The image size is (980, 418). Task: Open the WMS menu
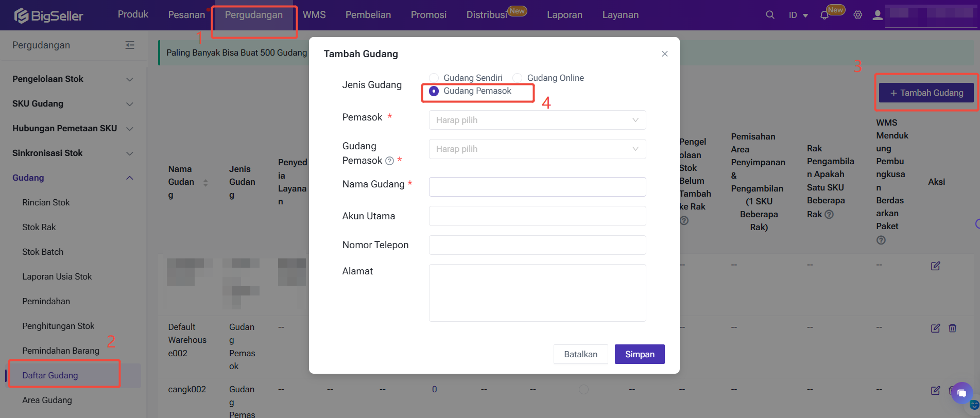[x=314, y=15]
